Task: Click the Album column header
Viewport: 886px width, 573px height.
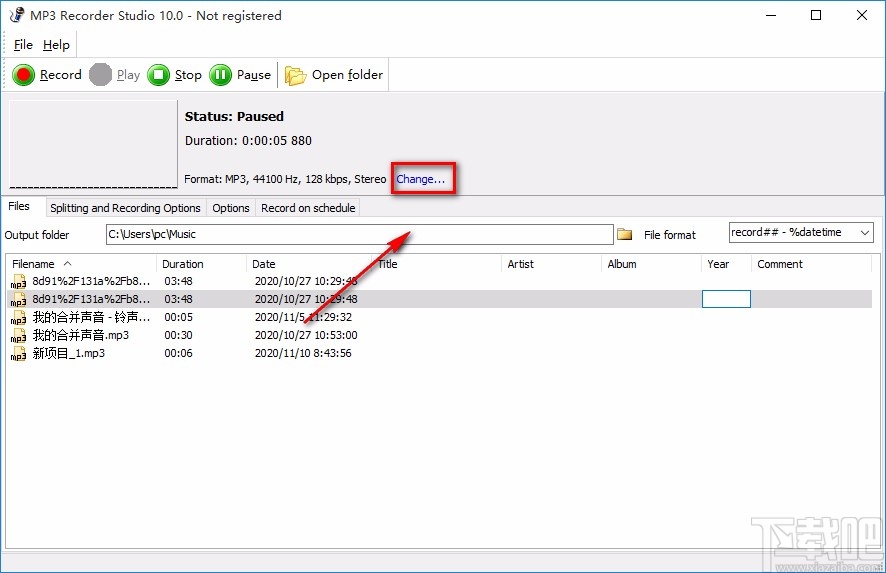Action: (x=651, y=264)
